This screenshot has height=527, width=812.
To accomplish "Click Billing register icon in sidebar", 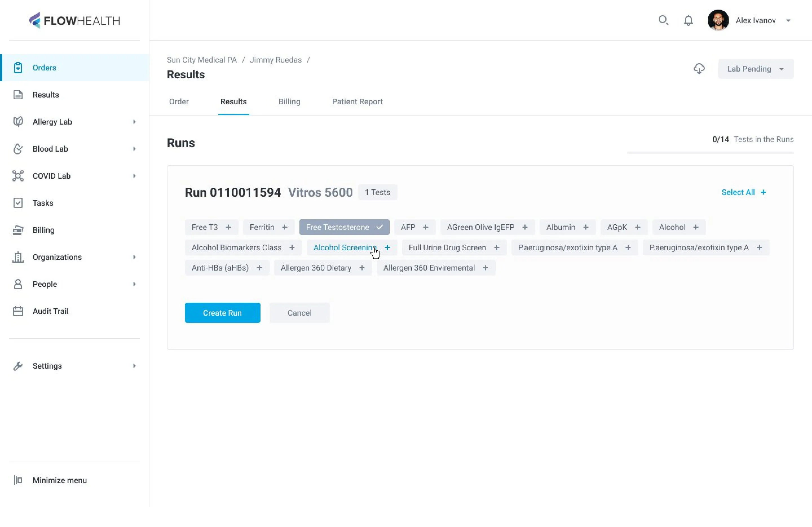I will pos(18,230).
